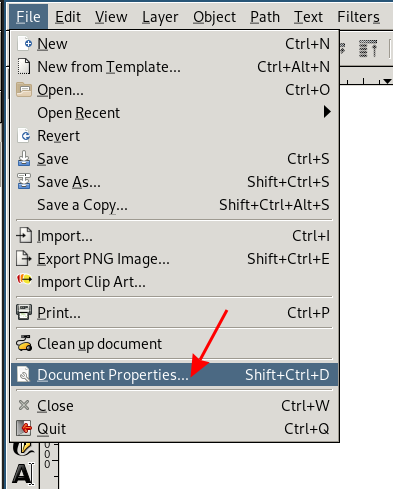393x489 pixels.
Task: Click the Revert icon
Action: (24, 136)
